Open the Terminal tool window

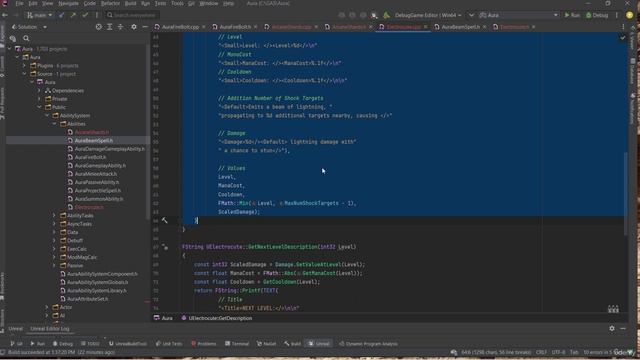[237, 344]
